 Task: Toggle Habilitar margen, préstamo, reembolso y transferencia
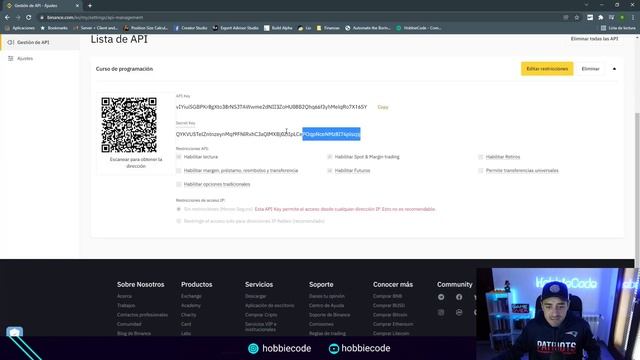[179, 171]
